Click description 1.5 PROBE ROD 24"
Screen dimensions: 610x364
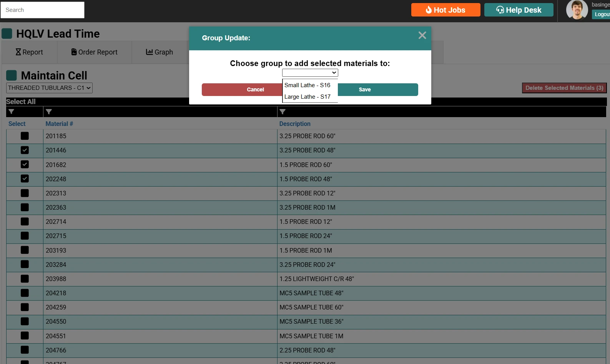(306, 236)
